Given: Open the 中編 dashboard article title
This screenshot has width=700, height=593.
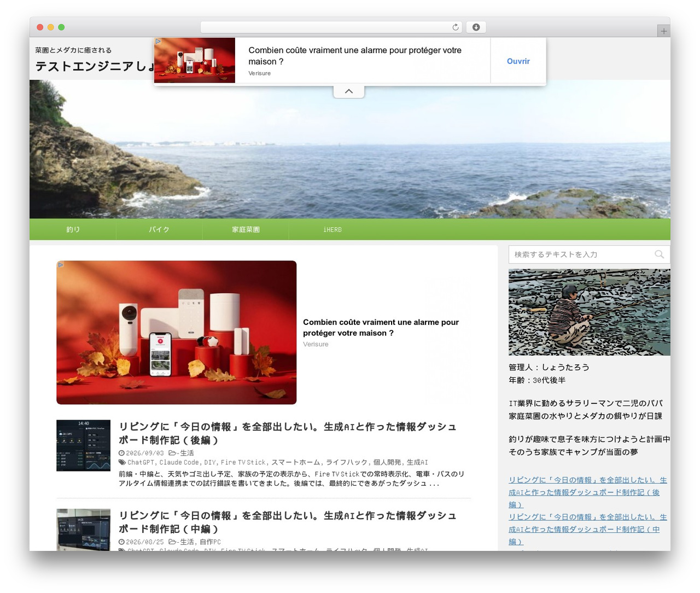Looking at the screenshot, I should tap(288, 522).
